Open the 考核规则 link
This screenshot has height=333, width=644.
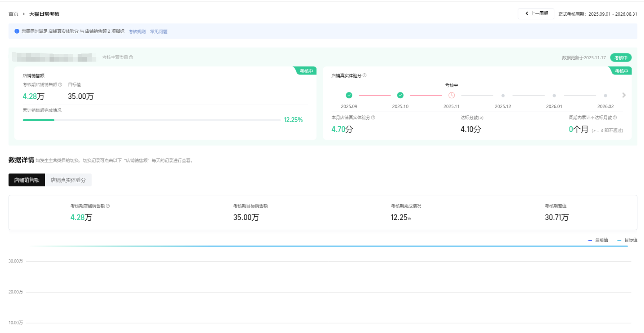point(137,32)
